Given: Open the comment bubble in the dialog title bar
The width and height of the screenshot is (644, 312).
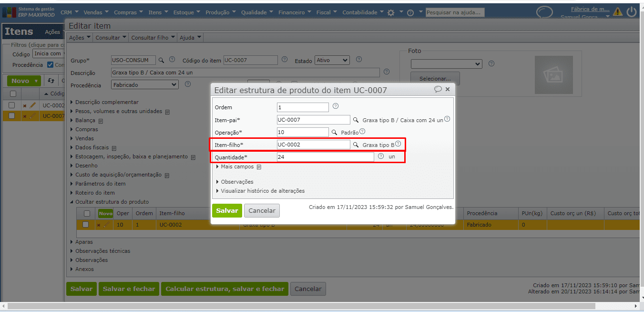Looking at the screenshot, I should [438, 89].
